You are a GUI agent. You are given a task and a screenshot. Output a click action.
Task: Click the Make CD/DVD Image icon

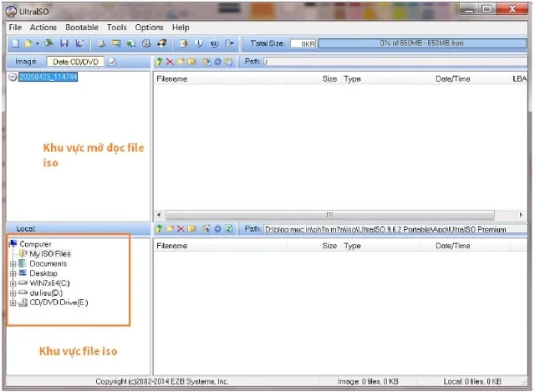(101, 43)
